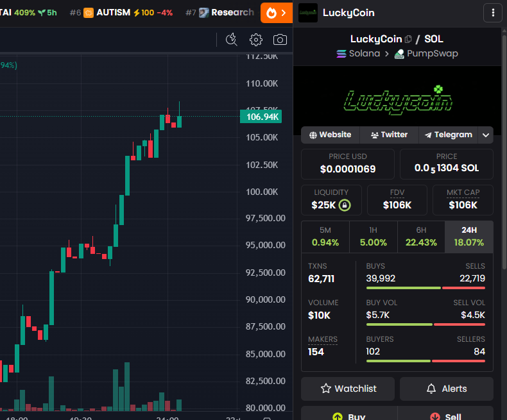Click the LuckyCoin avatar in header
Image resolution: width=507 pixels, height=420 pixels.
308,13
